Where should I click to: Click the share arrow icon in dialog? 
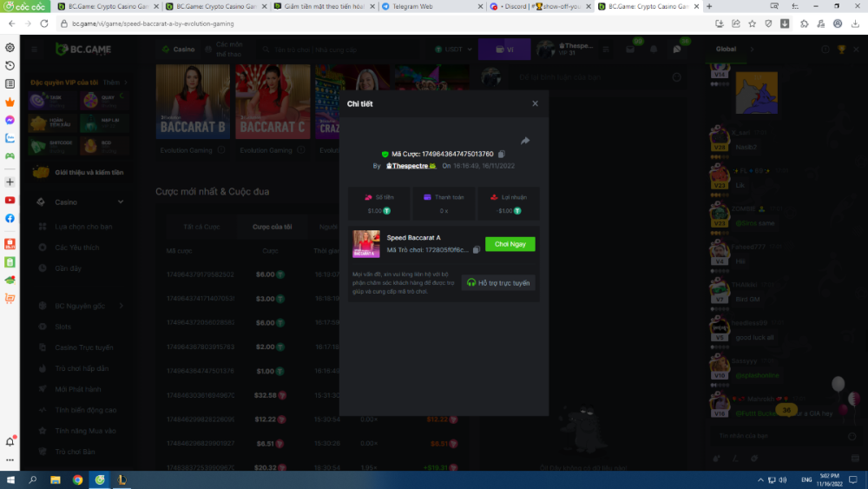pos(525,141)
